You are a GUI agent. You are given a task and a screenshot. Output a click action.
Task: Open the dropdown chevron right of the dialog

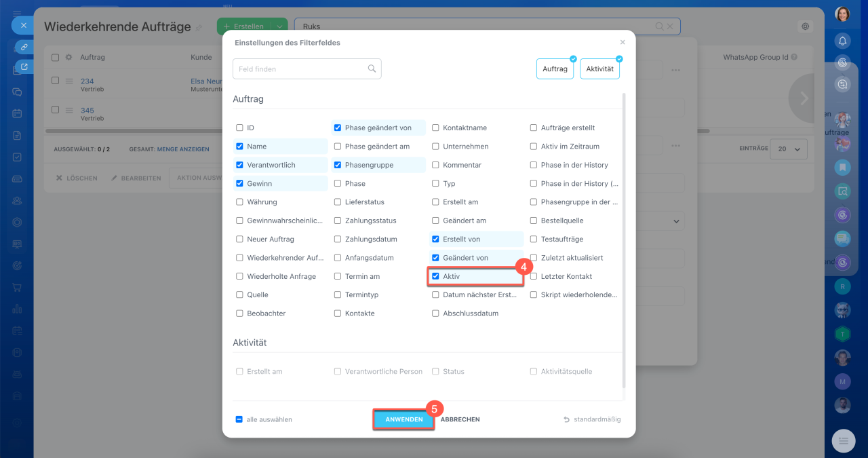(676, 221)
